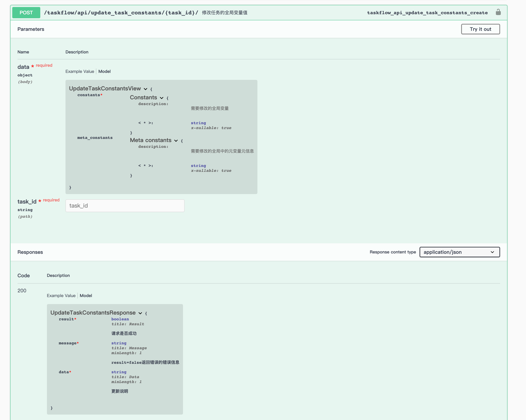
Task: Click the UpdateTaskConstantsView model title
Action: (x=105, y=89)
